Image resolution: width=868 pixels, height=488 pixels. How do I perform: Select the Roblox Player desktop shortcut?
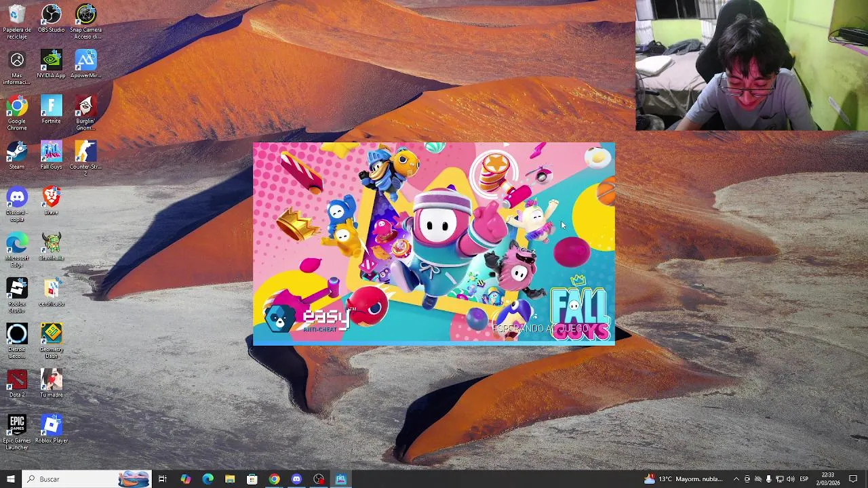click(51, 429)
